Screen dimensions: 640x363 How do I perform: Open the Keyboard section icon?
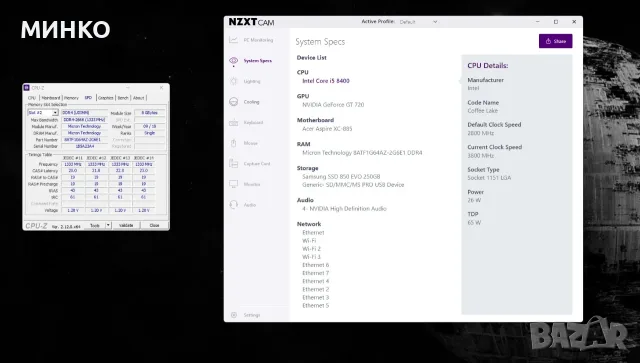pos(233,122)
